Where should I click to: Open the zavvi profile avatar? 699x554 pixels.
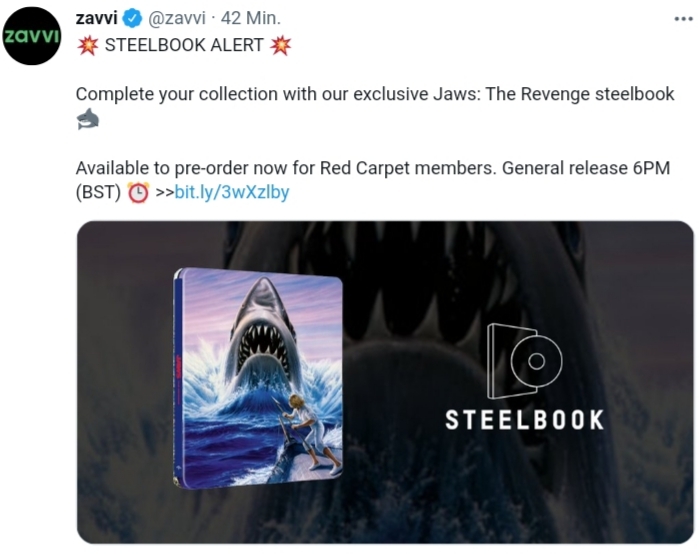(32, 36)
